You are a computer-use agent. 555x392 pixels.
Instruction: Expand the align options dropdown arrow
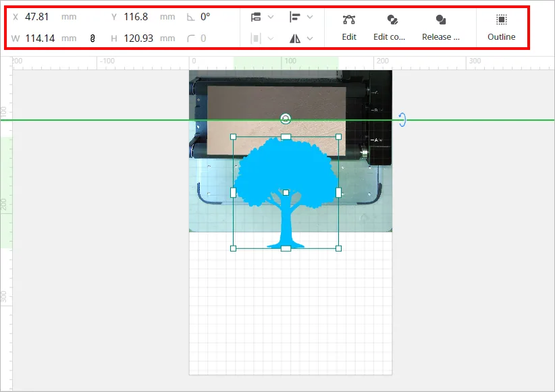click(x=310, y=17)
